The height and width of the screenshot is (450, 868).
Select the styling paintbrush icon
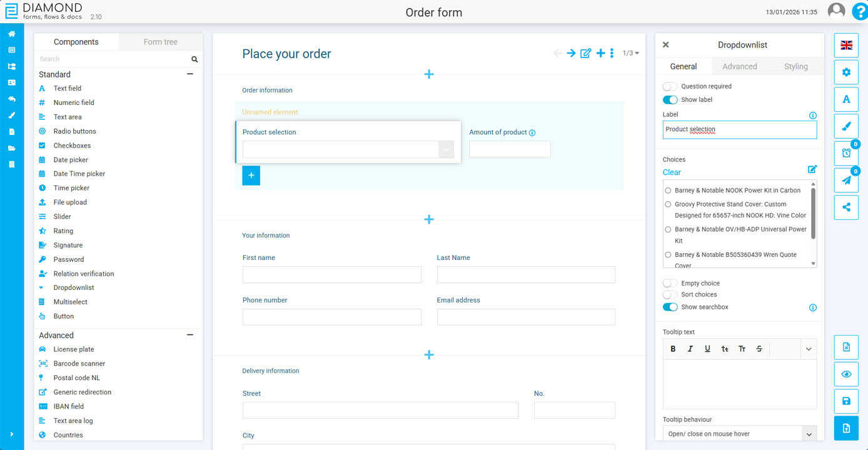846,126
